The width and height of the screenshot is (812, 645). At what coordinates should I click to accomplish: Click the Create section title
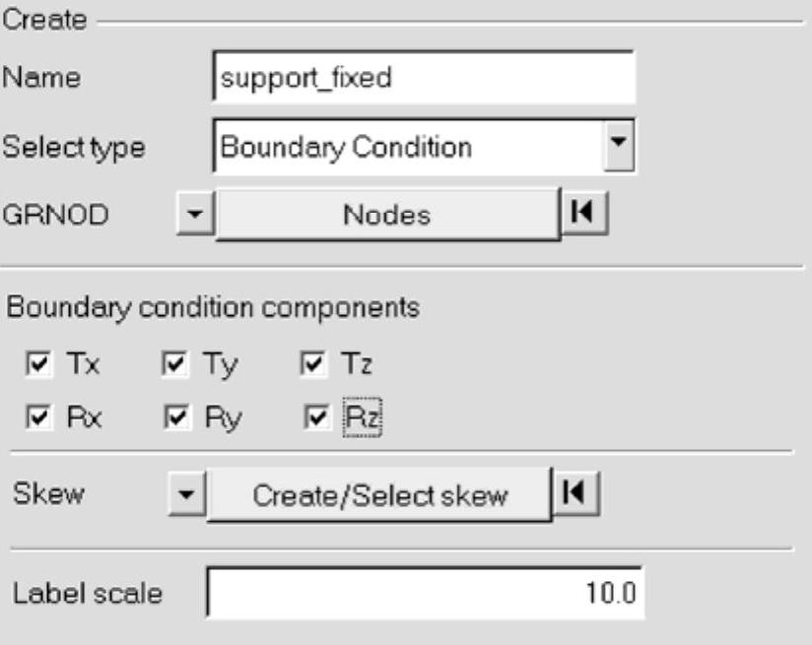point(45,20)
